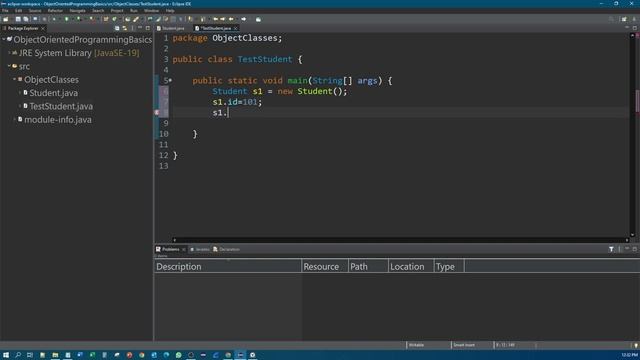Screen dimensions: 640x360
Task: Collapse the ObjectOrientedProgrammingBasics project node
Action: (4, 40)
